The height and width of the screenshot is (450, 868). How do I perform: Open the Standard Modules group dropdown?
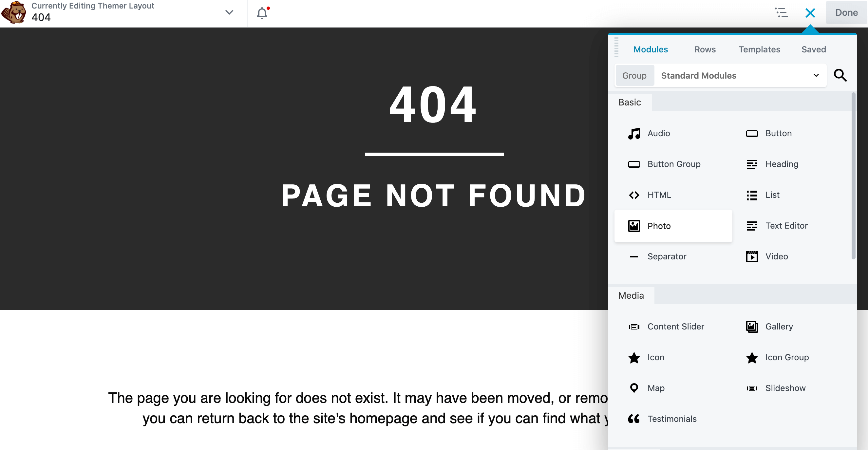[740, 75]
